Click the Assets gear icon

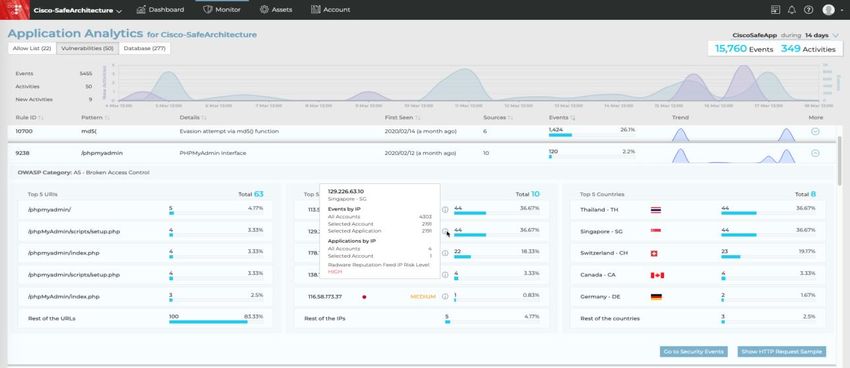click(265, 10)
